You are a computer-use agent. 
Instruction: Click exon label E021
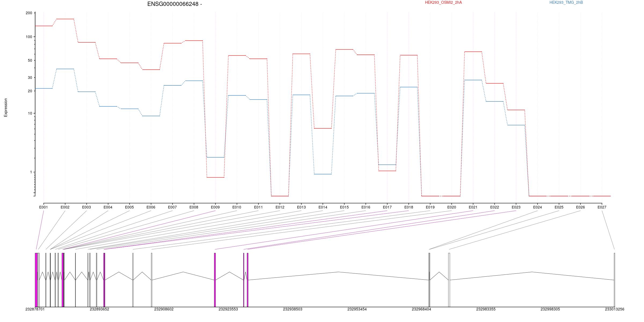click(473, 207)
